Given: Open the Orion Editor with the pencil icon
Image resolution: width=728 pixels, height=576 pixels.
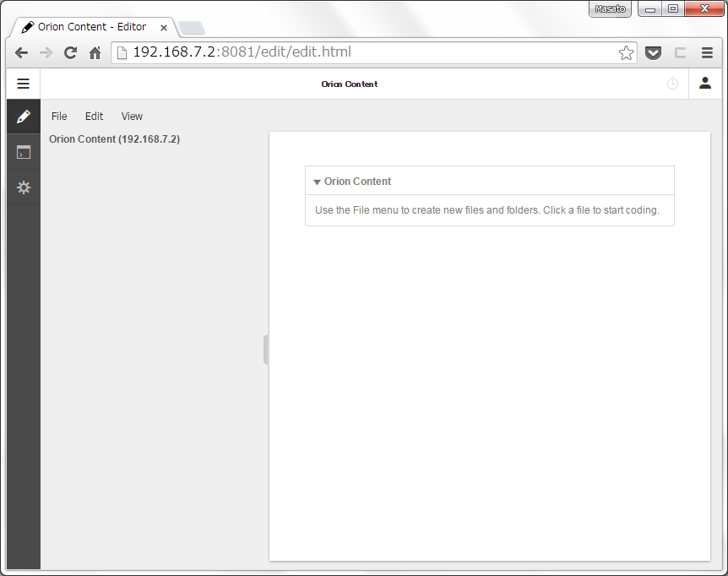Looking at the screenshot, I should (23, 117).
